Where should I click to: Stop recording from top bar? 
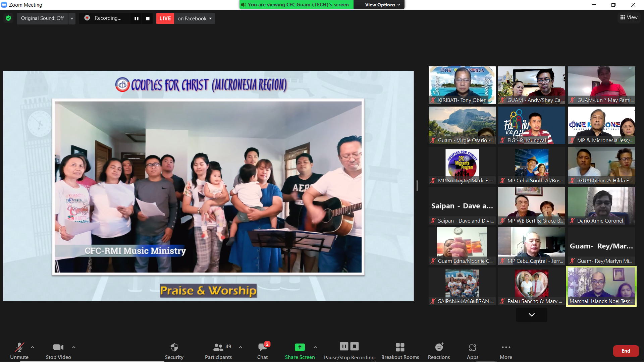click(x=148, y=18)
